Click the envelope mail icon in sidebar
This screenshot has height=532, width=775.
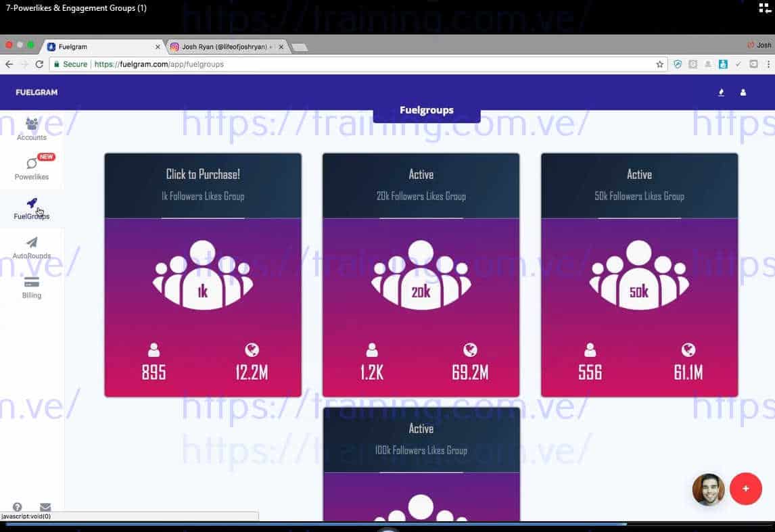coord(45,507)
